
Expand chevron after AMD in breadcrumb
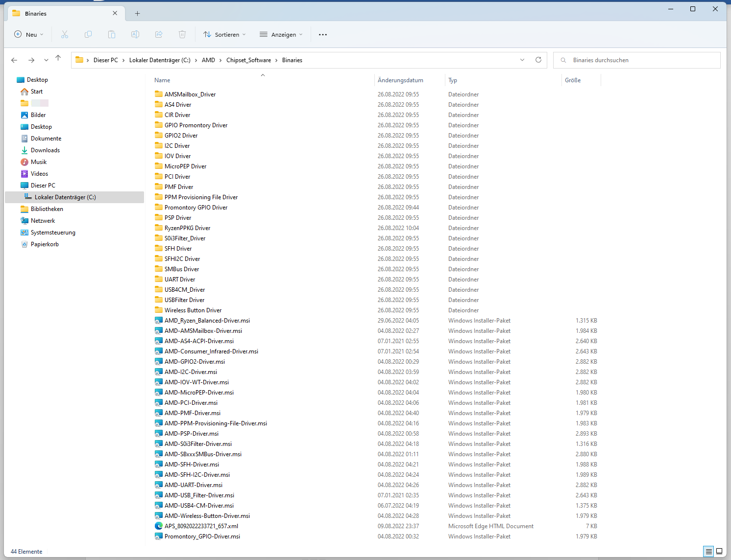[220, 60]
